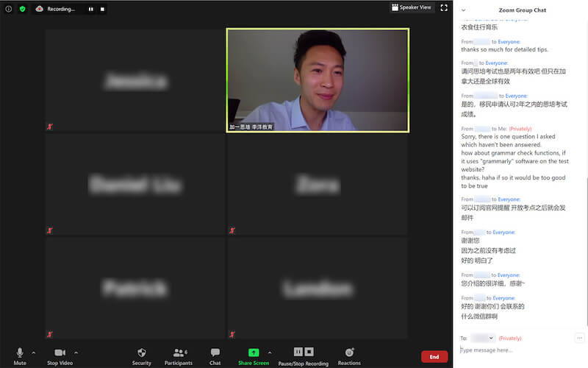Screen dimensions: 588x368
Task: Toggle the Chat panel
Action: [x=215, y=354]
